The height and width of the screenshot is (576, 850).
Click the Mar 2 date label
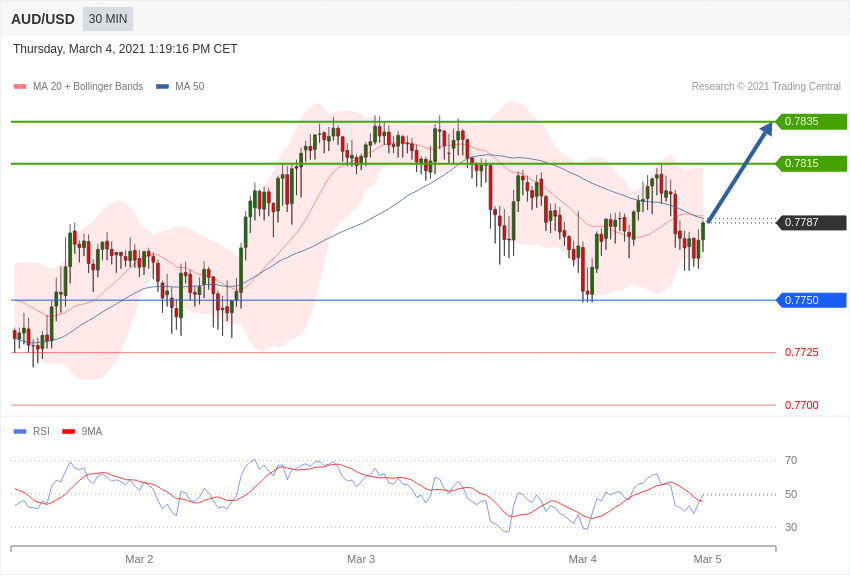[x=139, y=559]
